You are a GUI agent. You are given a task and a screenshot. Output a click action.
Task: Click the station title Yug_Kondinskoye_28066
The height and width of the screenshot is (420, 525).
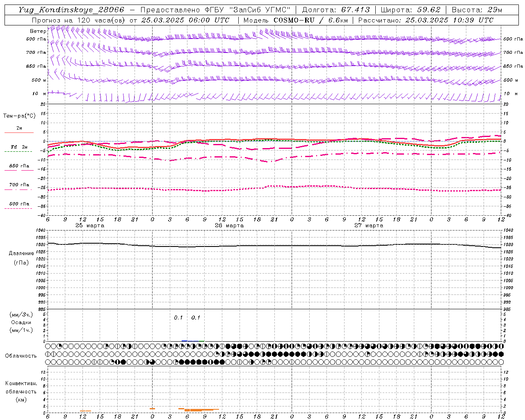point(71,10)
